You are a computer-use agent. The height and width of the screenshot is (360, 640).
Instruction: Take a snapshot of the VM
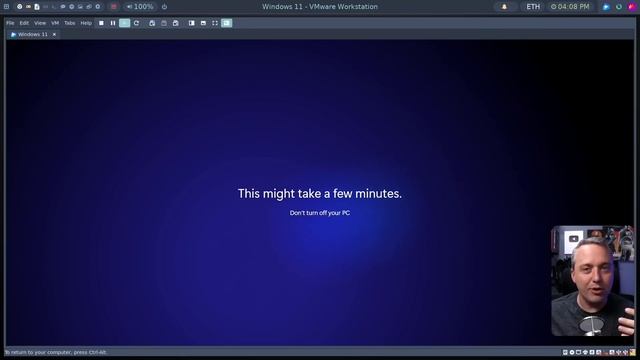152,23
